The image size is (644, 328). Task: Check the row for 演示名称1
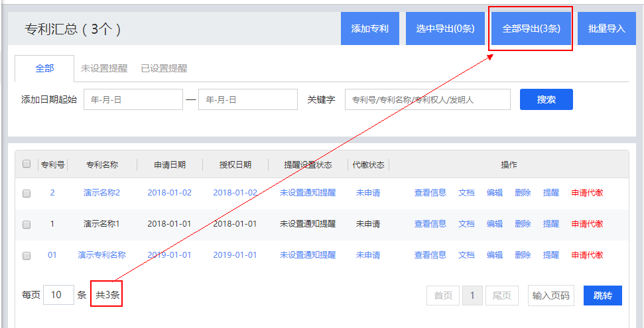point(27,224)
